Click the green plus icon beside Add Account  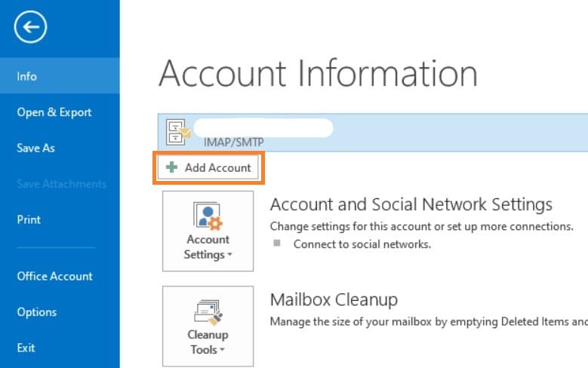pyautogui.click(x=173, y=168)
